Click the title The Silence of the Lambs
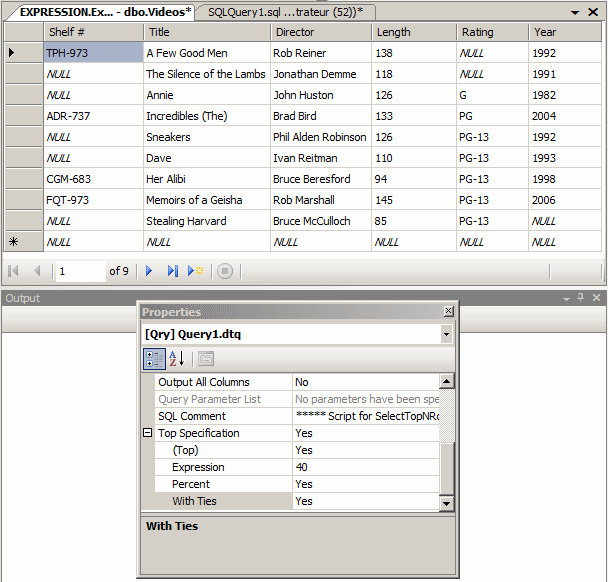 (x=207, y=74)
